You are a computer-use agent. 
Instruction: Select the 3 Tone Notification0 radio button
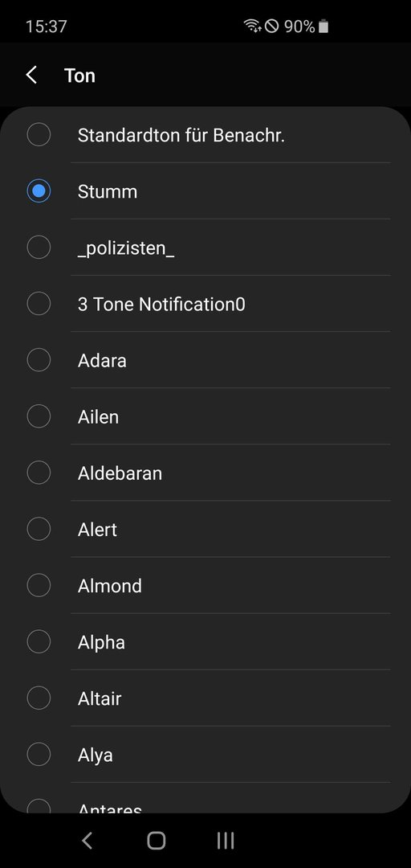[39, 303]
